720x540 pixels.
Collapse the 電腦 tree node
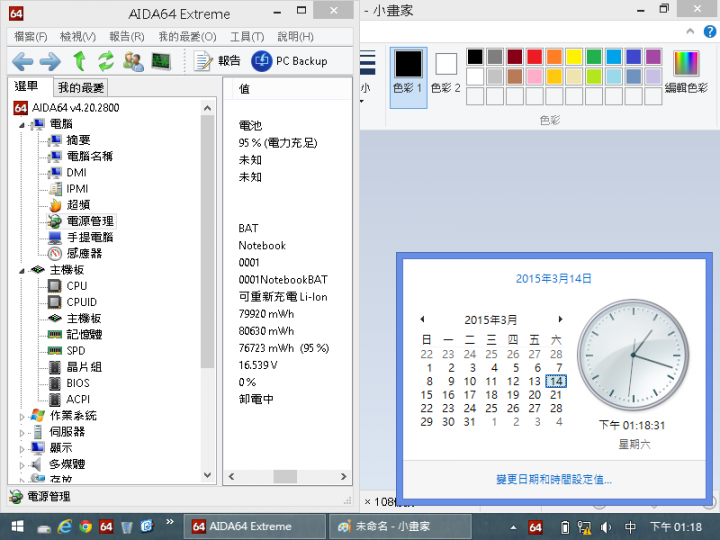point(22,125)
